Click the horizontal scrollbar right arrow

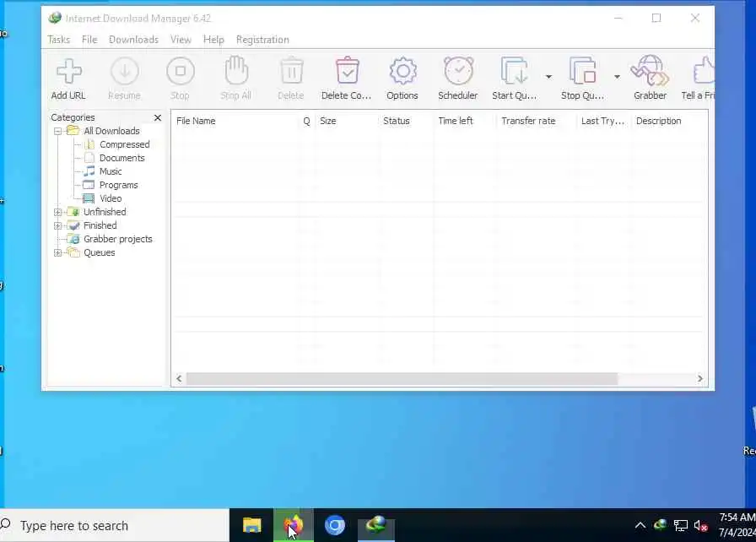(x=700, y=379)
